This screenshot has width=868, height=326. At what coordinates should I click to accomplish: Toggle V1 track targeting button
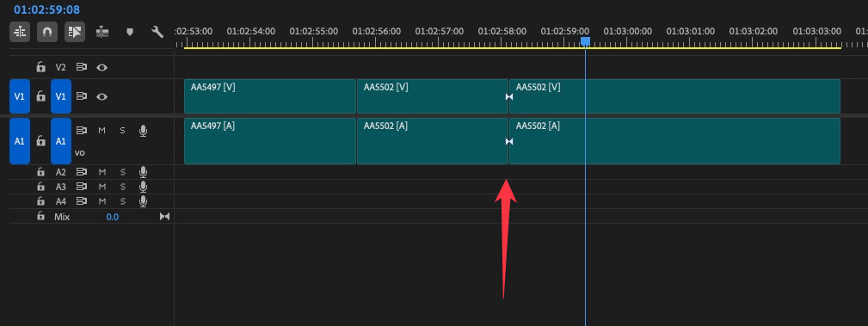(61, 96)
